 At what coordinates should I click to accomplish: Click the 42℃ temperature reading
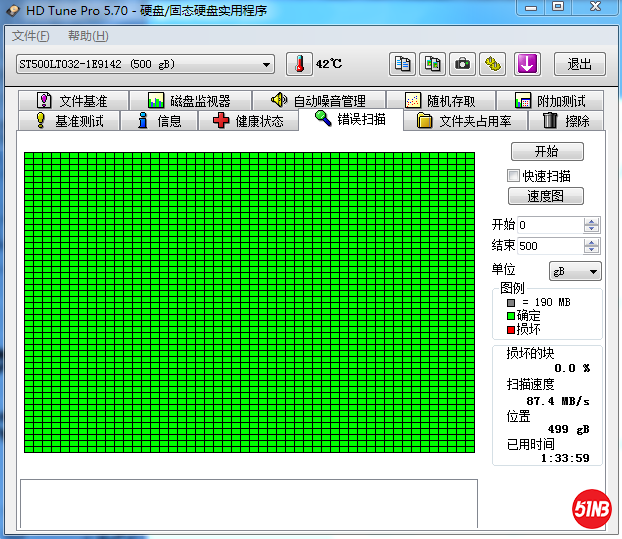(x=329, y=64)
